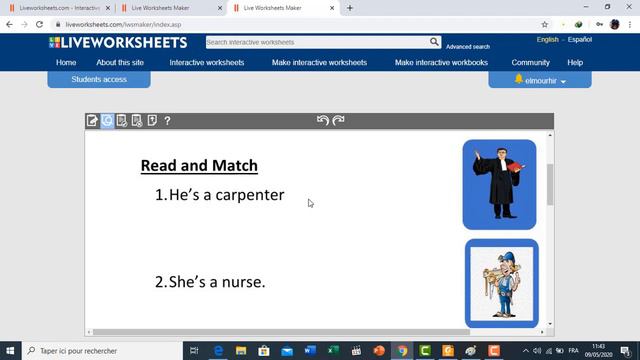Screen dimensions: 640x360
Task: Close the active Live Worksheets Maker tab
Action: click(332, 8)
